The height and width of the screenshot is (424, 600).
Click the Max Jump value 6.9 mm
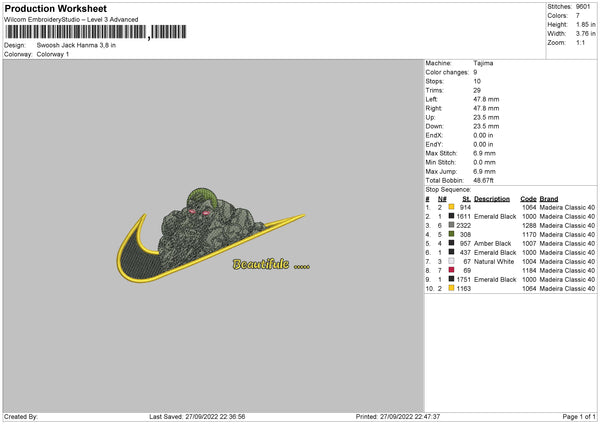coord(484,171)
